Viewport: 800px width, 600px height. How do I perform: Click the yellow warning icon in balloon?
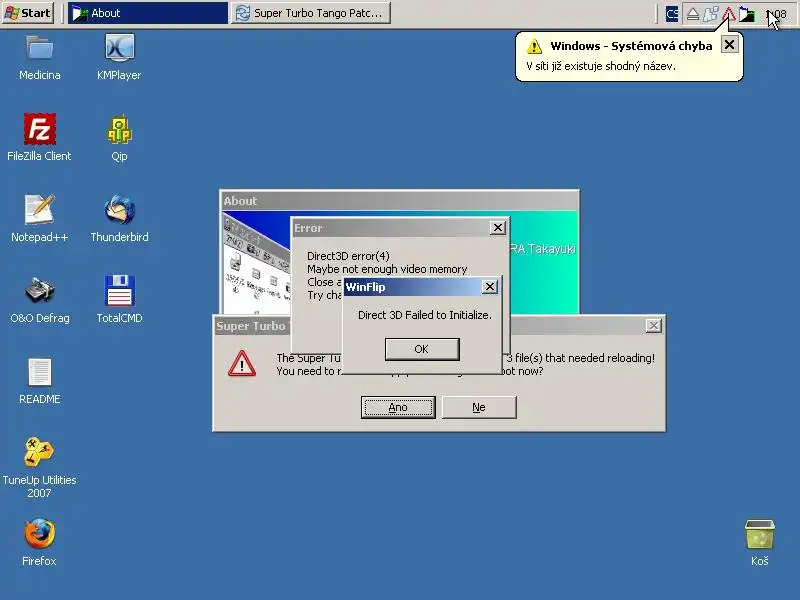point(534,46)
